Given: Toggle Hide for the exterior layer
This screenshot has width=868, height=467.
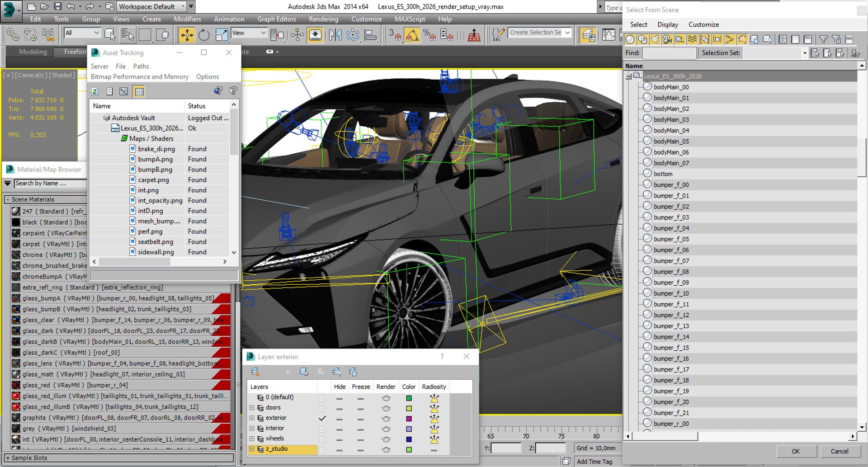Looking at the screenshot, I should (340, 419).
